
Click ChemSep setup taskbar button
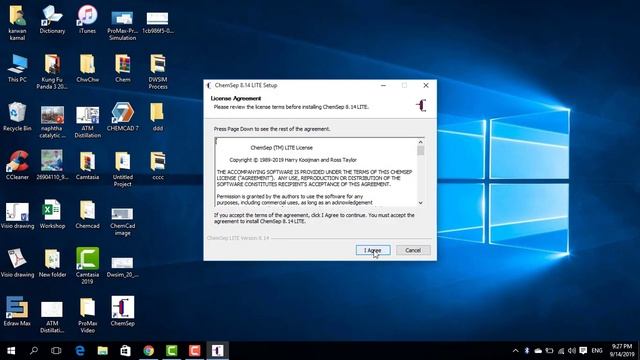[x=217, y=351]
